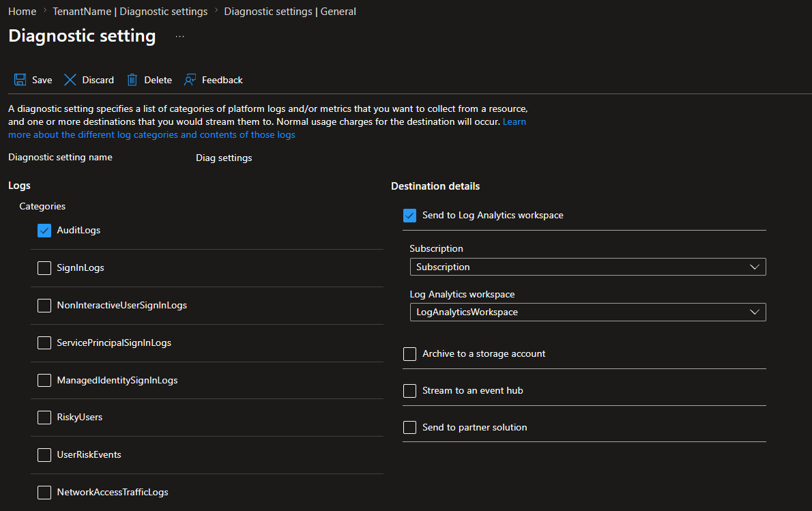Image resolution: width=812 pixels, height=511 pixels.
Task: Enable RiskyUsers log category
Action: pos(44,418)
